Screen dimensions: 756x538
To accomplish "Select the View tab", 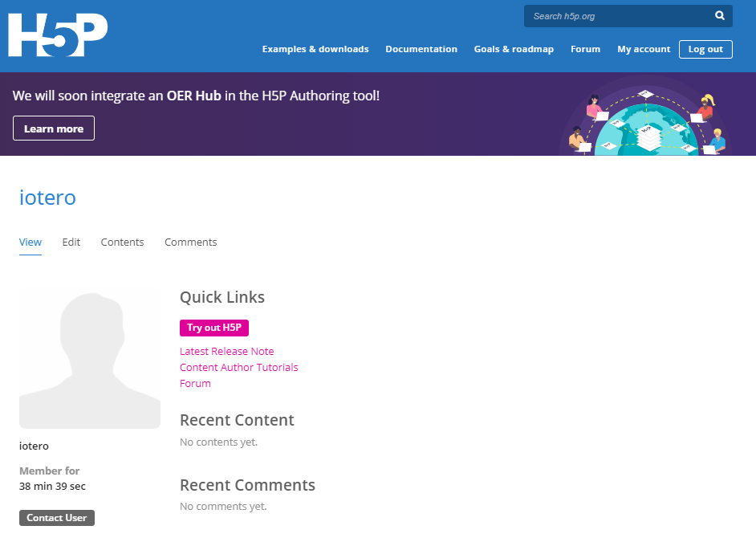I will pyautogui.click(x=30, y=242).
